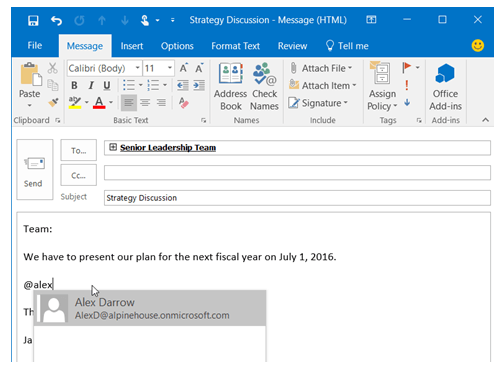The height and width of the screenshot is (375, 504).
Task: Click the Paste clipboard icon
Action: pyautogui.click(x=31, y=74)
